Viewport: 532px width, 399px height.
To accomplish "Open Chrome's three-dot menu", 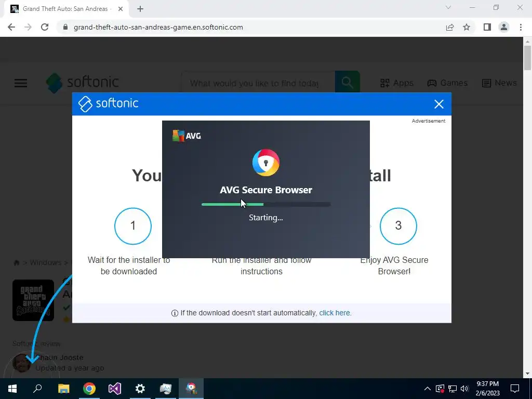I will 521,27.
